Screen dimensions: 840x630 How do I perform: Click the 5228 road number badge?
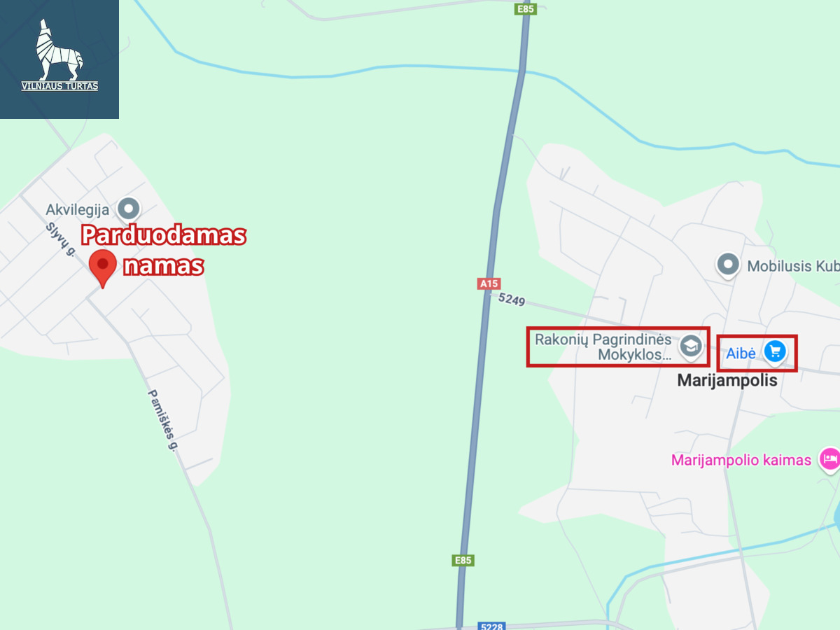[x=491, y=626]
